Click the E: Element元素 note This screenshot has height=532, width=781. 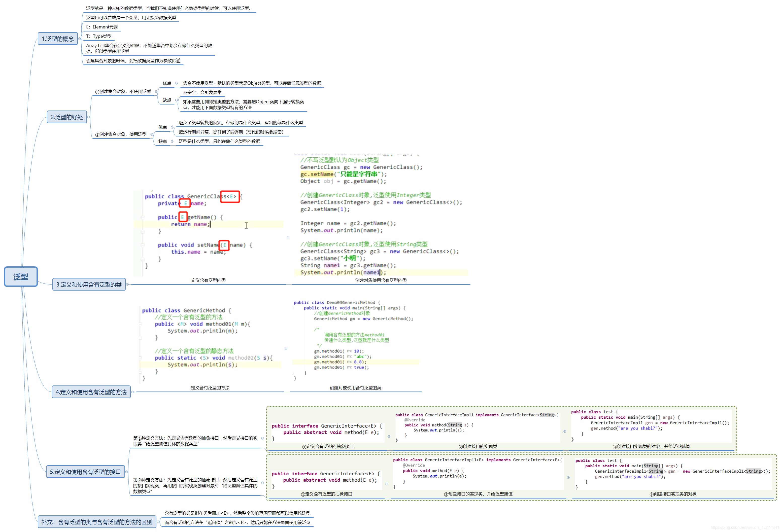coord(102,27)
